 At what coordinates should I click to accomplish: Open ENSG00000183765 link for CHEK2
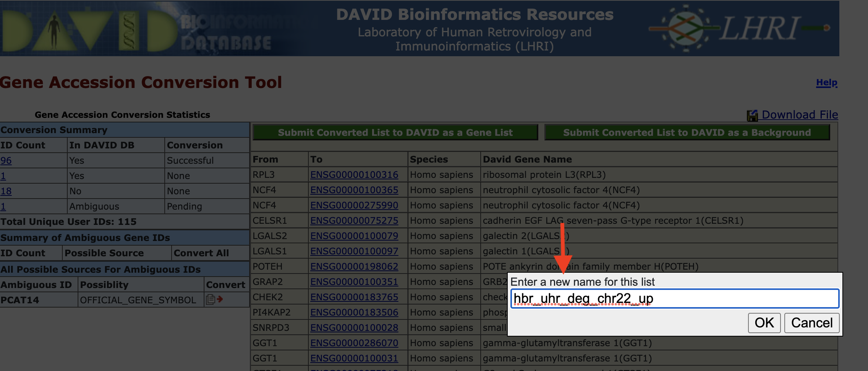354,297
